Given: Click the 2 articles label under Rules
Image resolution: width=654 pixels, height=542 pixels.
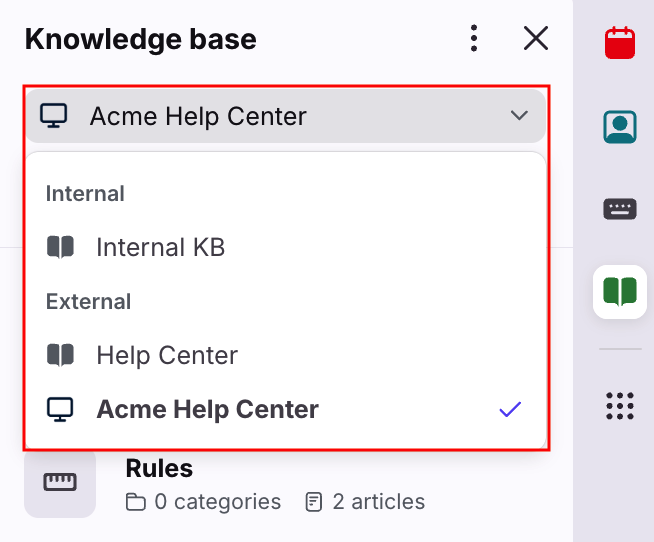Looking at the screenshot, I should pyautogui.click(x=378, y=501).
